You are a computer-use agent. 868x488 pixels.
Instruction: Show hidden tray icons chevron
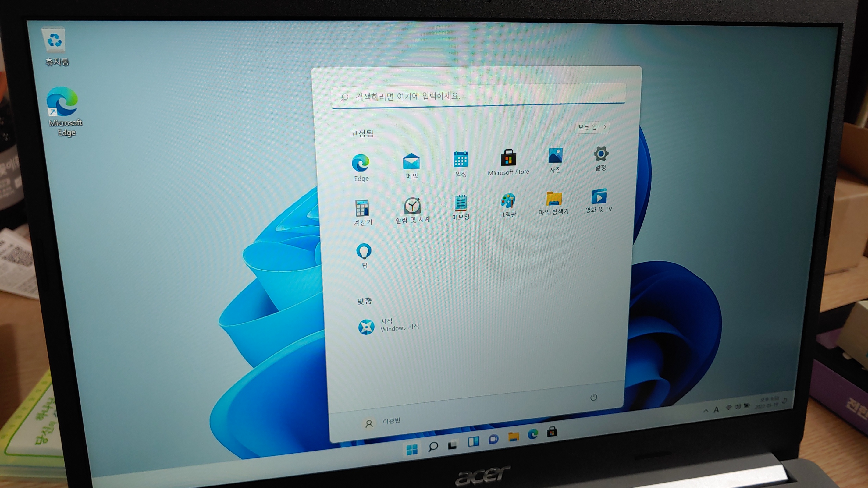[x=706, y=411]
